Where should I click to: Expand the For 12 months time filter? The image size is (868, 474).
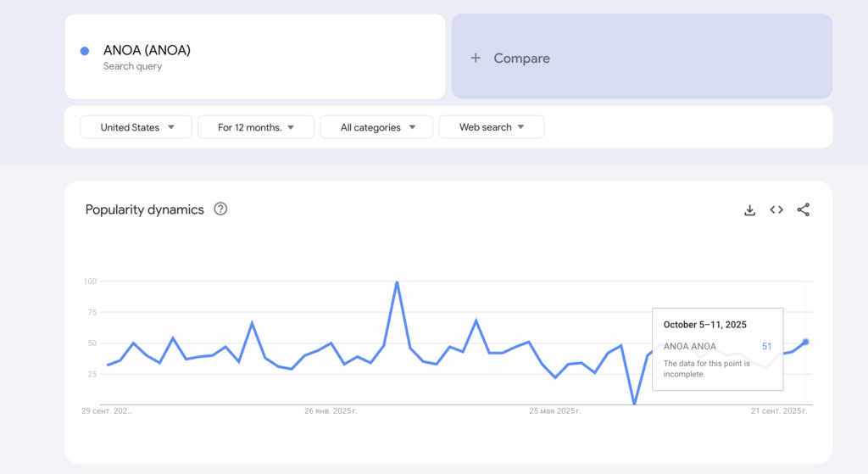(x=255, y=127)
